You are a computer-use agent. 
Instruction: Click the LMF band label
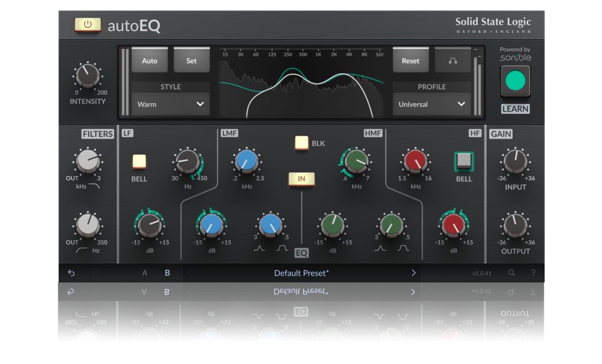coord(229,133)
